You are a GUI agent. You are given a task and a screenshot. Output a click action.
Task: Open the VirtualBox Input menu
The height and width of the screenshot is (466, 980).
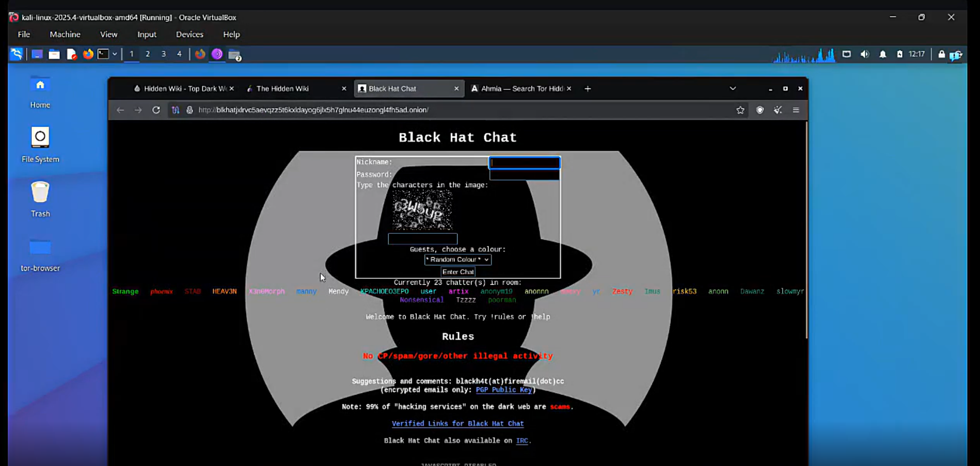click(147, 35)
